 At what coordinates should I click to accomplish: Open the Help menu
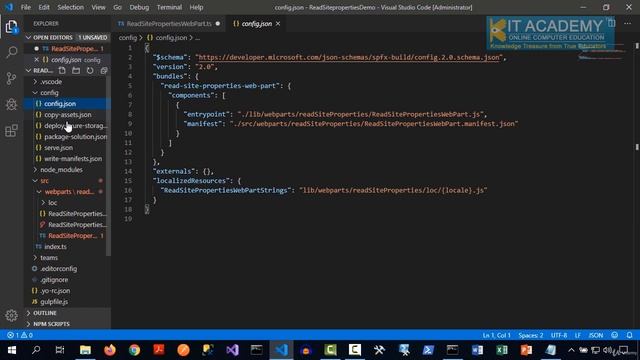[x=196, y=7]
